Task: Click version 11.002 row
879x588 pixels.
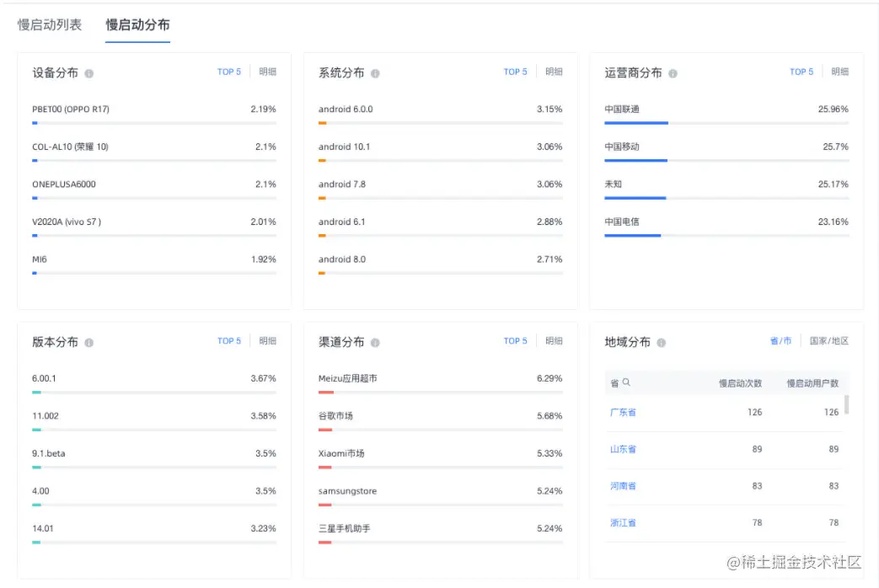Action: tap(154, 421)
